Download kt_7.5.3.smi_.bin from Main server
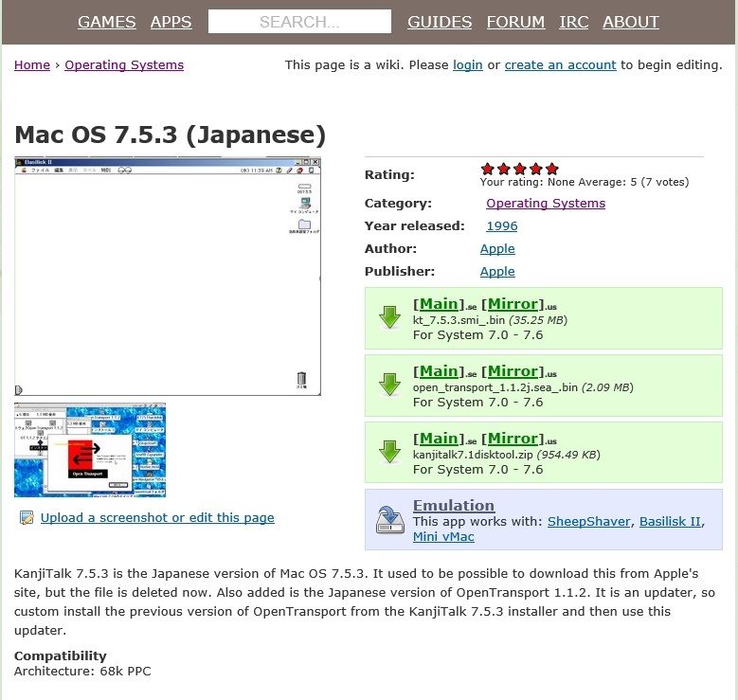The height and width of the screenshot is (700, 738). click(439, 304)
